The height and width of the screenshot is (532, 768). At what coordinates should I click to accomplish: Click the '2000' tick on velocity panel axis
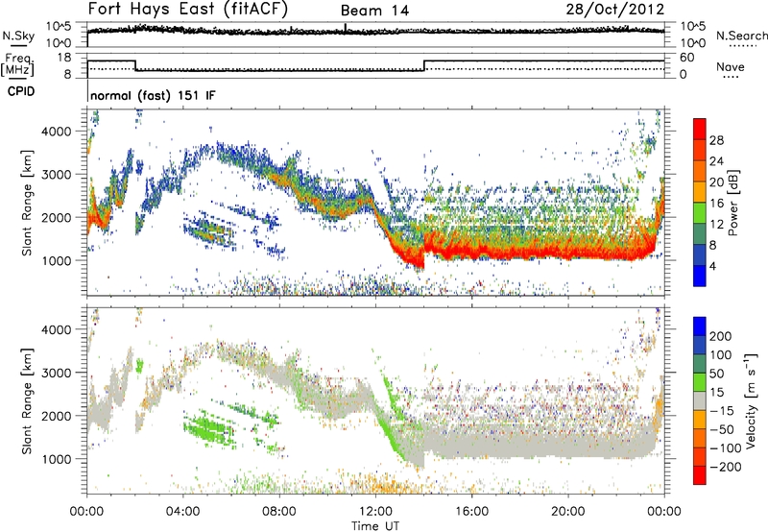57,416
